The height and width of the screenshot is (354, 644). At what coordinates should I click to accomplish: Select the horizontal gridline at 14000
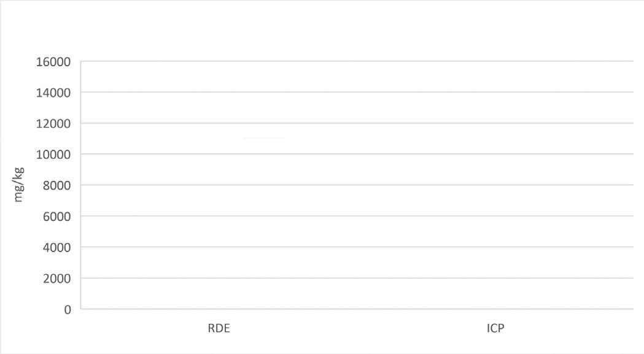point(356,92)
